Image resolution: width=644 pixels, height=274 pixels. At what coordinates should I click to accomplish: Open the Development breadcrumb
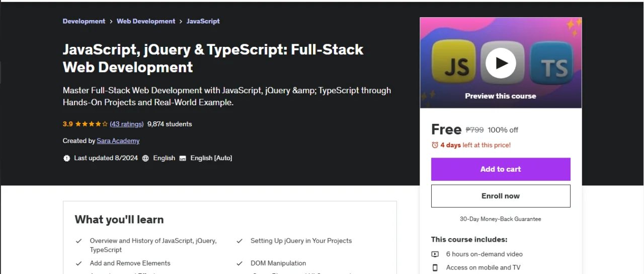[x=84, y=21]
